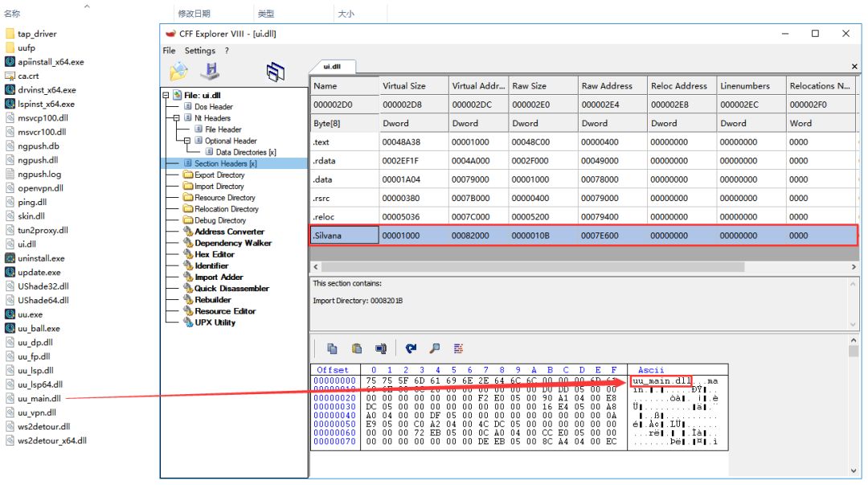Click the Undo arrow in hex toolbar
The height and width of the screenshot is (485, 868).
[411, 348]
